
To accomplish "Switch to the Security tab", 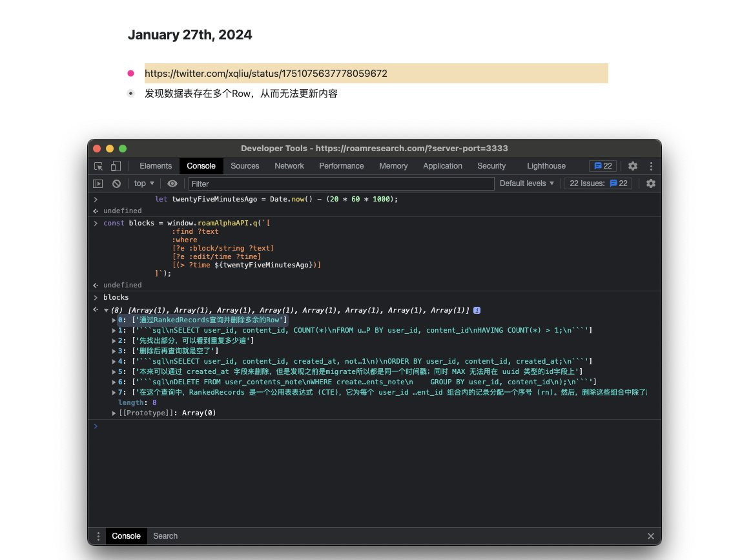I will tap(491, 166).
